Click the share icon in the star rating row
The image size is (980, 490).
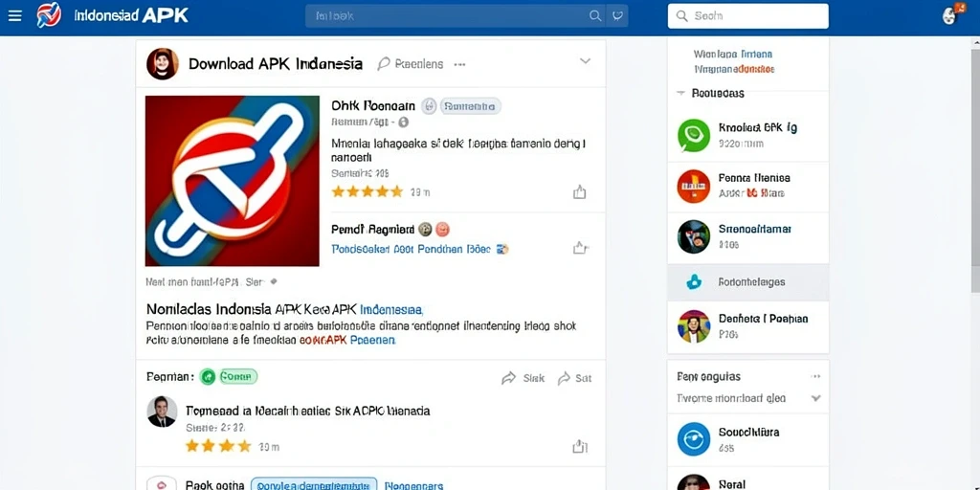(580, 192)
